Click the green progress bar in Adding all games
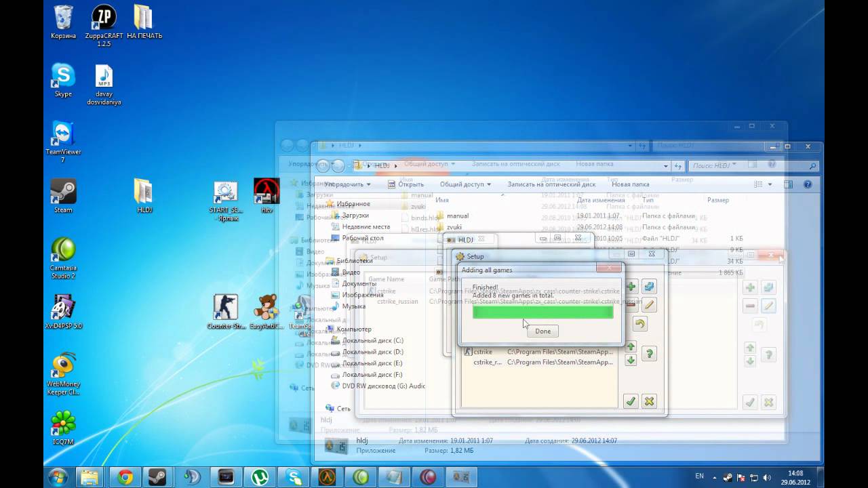Viewport: 868px width, 488px height. click(x=542, y=312)
